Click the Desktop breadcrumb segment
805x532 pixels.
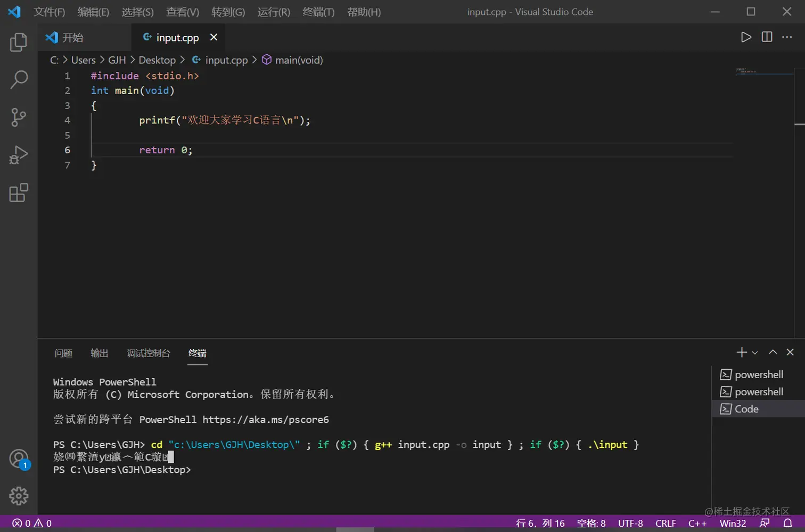[157, 60]
